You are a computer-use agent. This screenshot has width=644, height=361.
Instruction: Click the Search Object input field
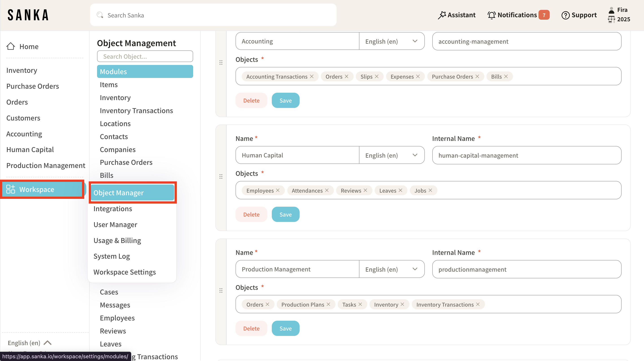[x=145, y=56]
